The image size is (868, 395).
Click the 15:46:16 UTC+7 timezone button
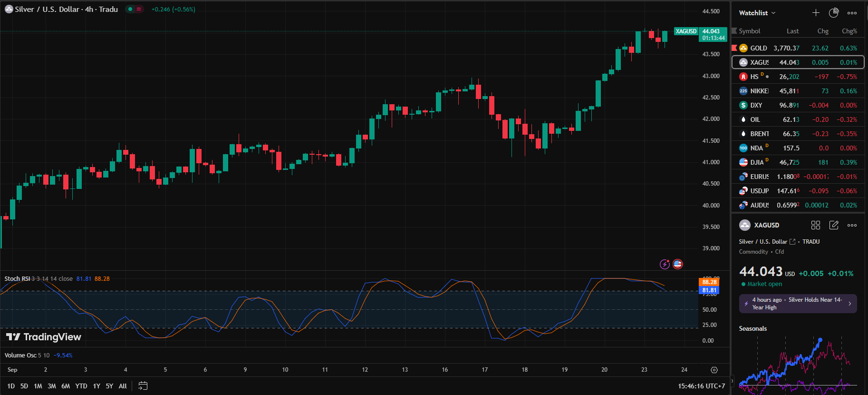click(701, 386)
